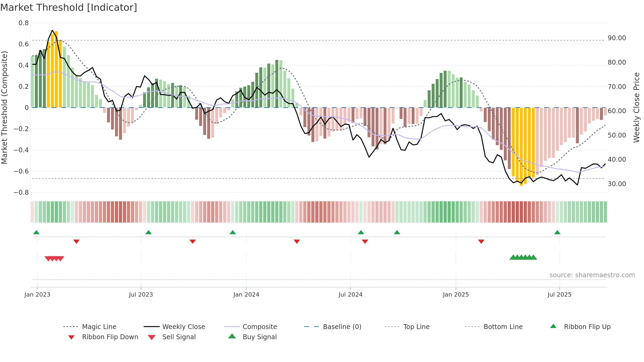
Task: Toggle the Baseline (0) legend entry
Action: click(x=333, y=327)
